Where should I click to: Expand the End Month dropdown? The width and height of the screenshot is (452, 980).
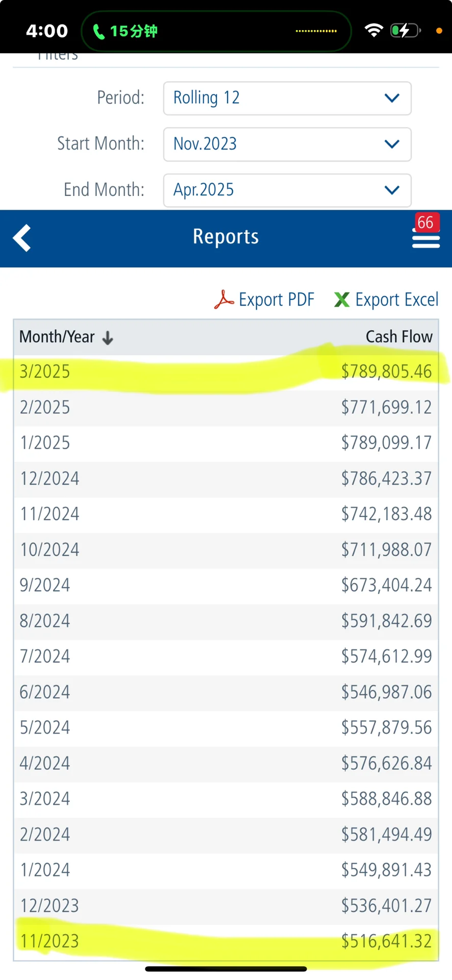point(287,190)
